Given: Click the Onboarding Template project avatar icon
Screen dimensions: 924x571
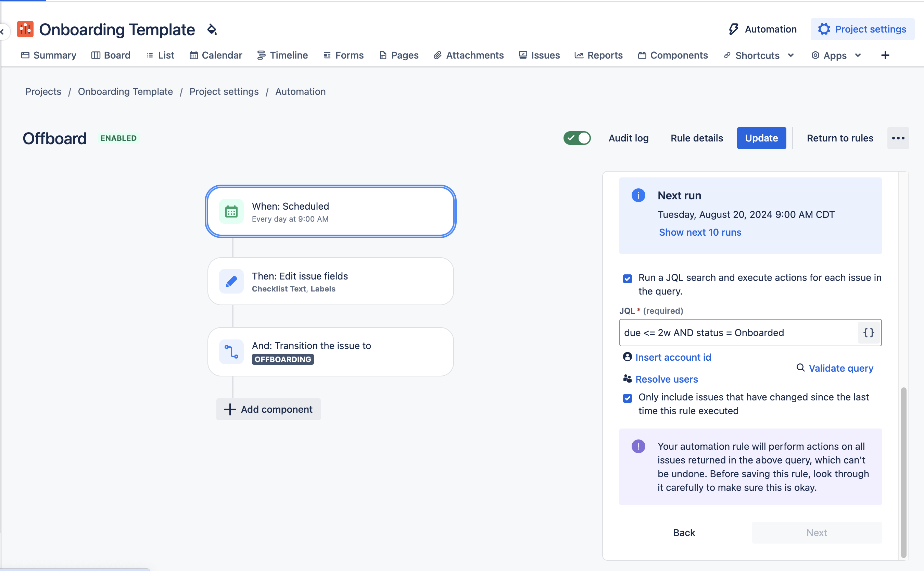Looking at the screenshot, I should pos(25,29).
